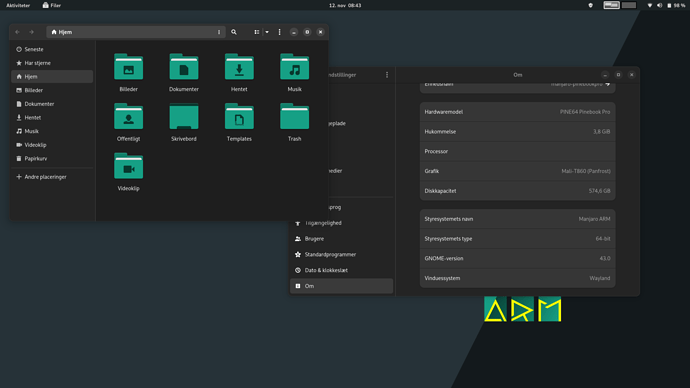Screen dimensions: 690x388
Task: Maximize the Files window
Action: [307, 32]
